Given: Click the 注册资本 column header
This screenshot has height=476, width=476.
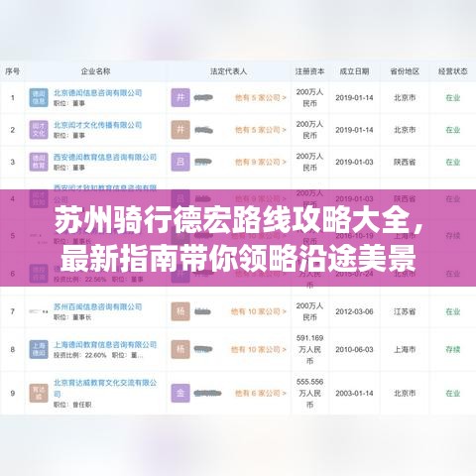Looking at the screenshot, I should (309, 71).
